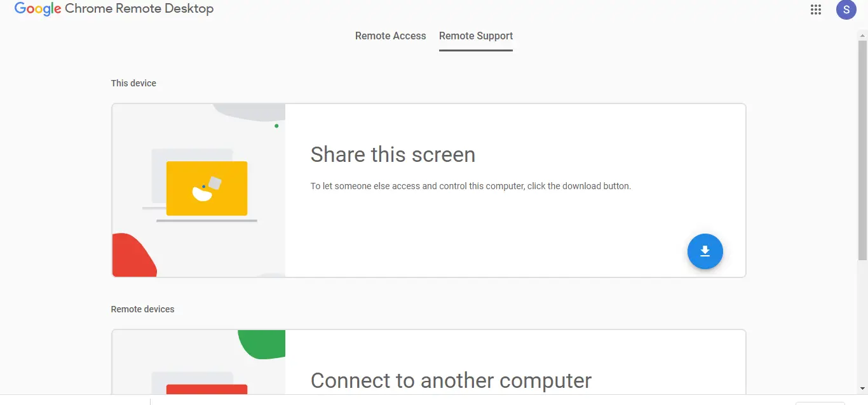Open the Google apps grid icon
The width and height of the screenshot is (868, 405).
(x=816, y=10)
